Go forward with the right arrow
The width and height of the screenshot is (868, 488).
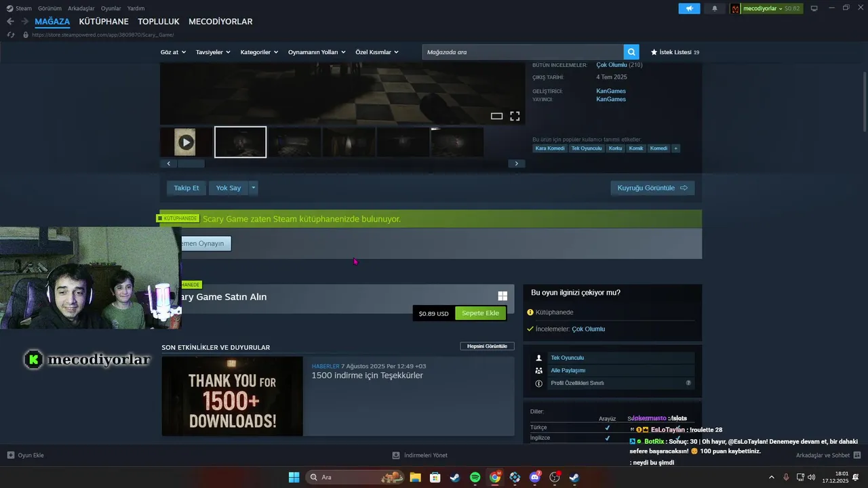pyautogui.click(x=25, y=22)
